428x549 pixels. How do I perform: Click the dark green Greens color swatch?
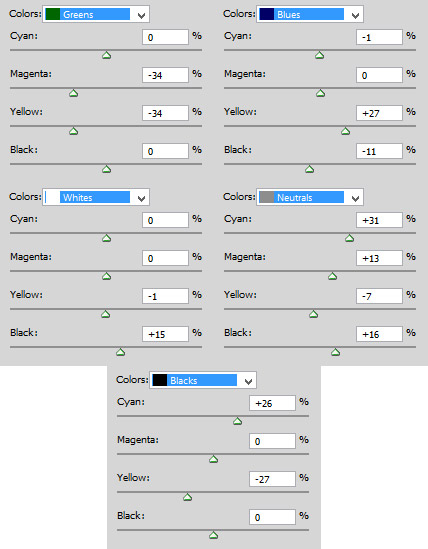(53, 14)
